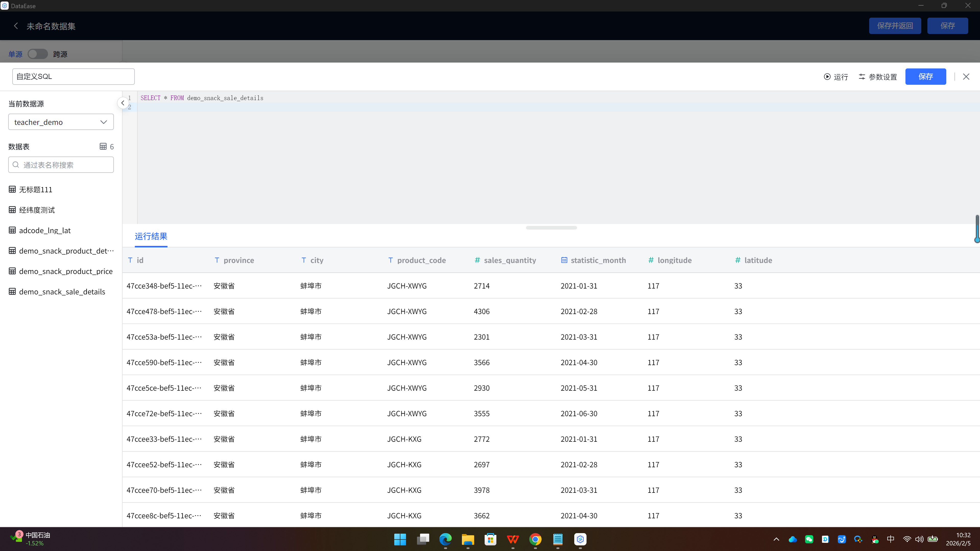Image resolution: width=980 pixels, height=551 pixels.
Task: Switch to the 运行结果 tab
Action: click(151, 236)
